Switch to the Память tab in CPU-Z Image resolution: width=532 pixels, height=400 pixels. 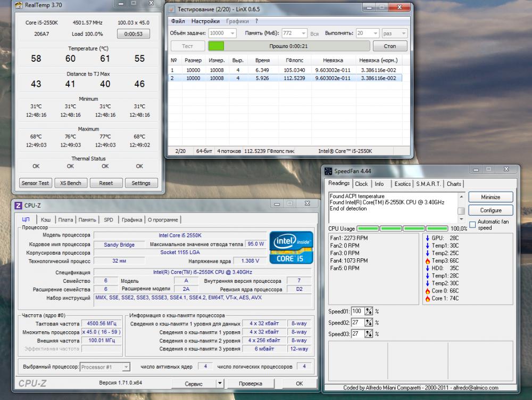pos(87,219)
